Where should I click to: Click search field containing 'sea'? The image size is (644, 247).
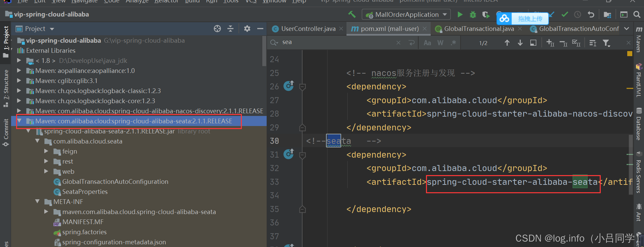click(335, 42)
